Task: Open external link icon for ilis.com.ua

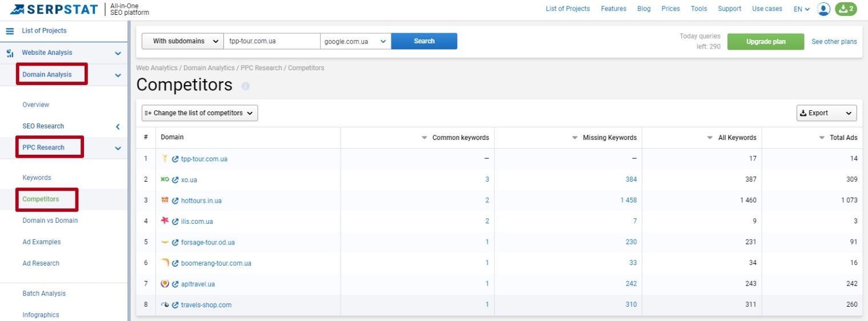Action: coord(175,222)
